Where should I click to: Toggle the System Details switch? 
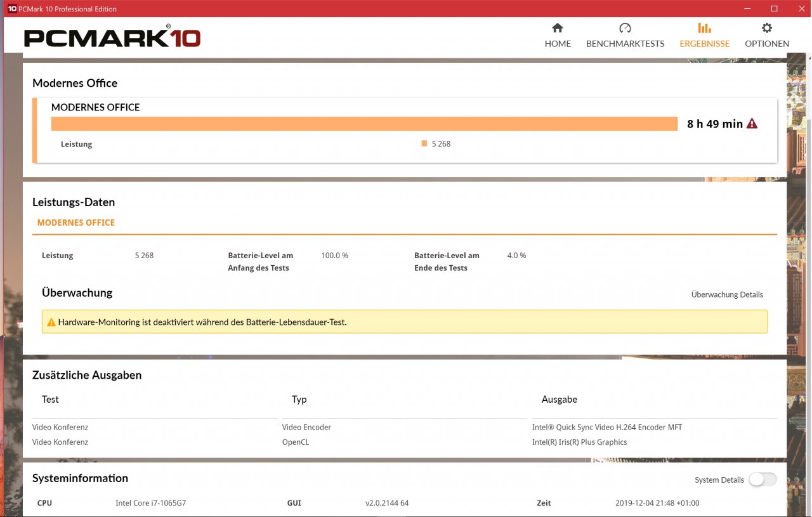pos(763,480)
